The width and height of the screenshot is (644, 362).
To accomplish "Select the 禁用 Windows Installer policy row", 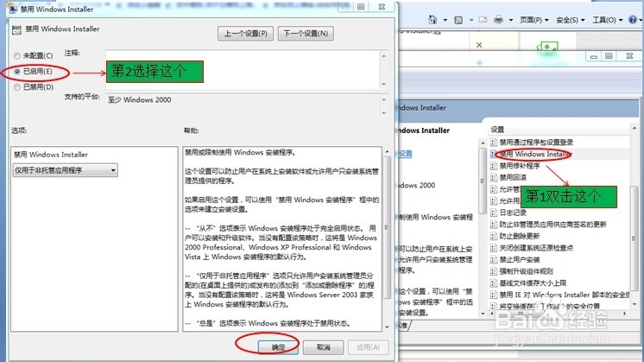I will (559, 154).
